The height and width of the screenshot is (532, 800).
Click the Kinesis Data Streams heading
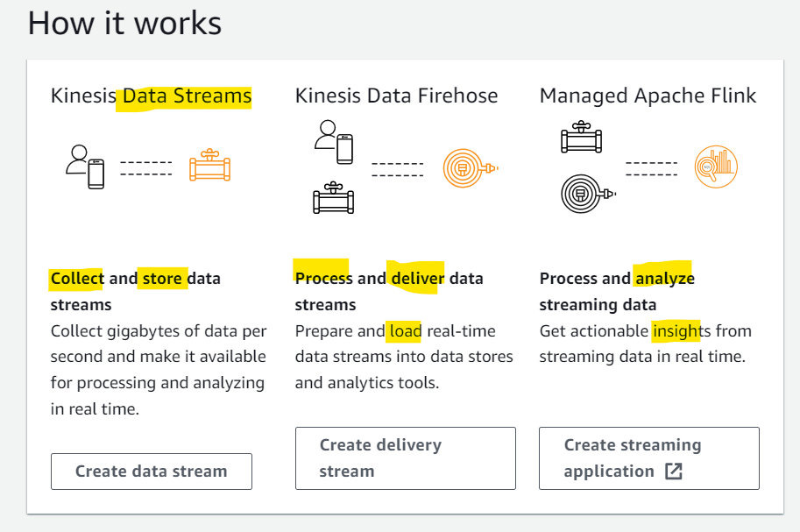(x=151, y=96)
